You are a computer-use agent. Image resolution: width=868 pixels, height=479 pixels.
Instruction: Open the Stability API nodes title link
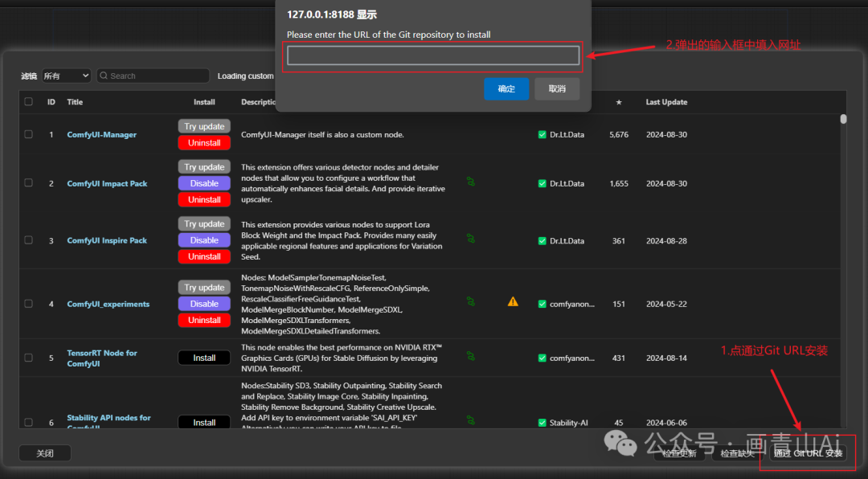tap(108, 421)
